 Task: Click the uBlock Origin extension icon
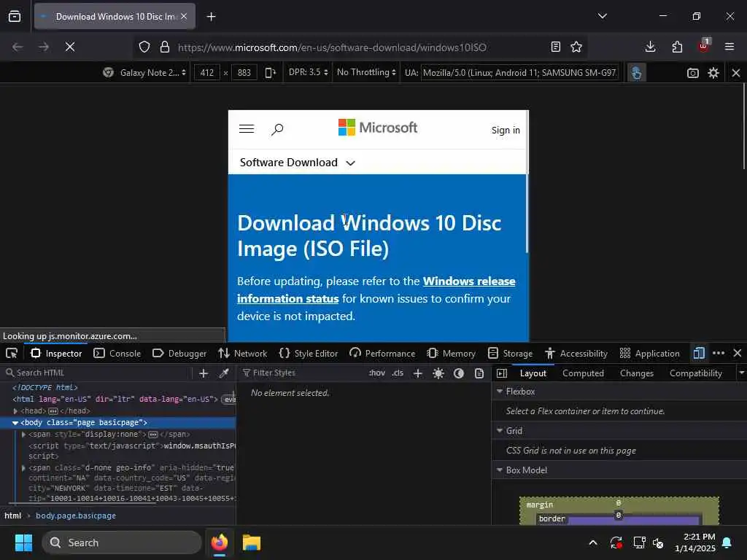704,46
